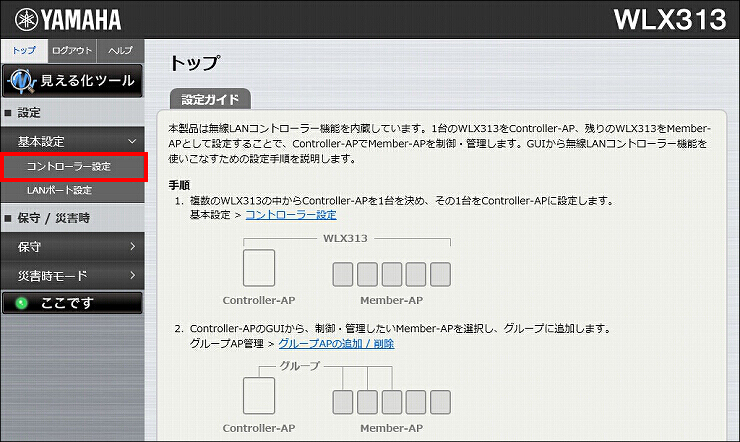This screenshot has width=740, height=442.
Task: Open the ヘルプ tab
Action: click(120, 50)
